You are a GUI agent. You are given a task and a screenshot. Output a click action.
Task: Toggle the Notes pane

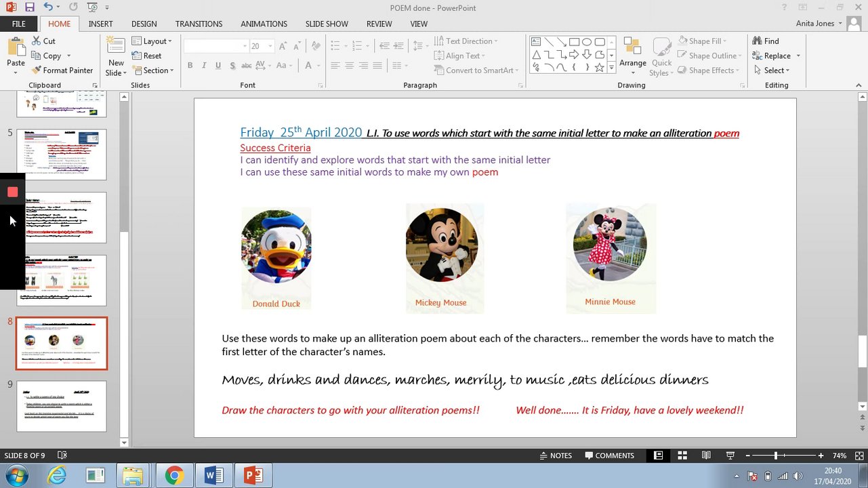556,455
